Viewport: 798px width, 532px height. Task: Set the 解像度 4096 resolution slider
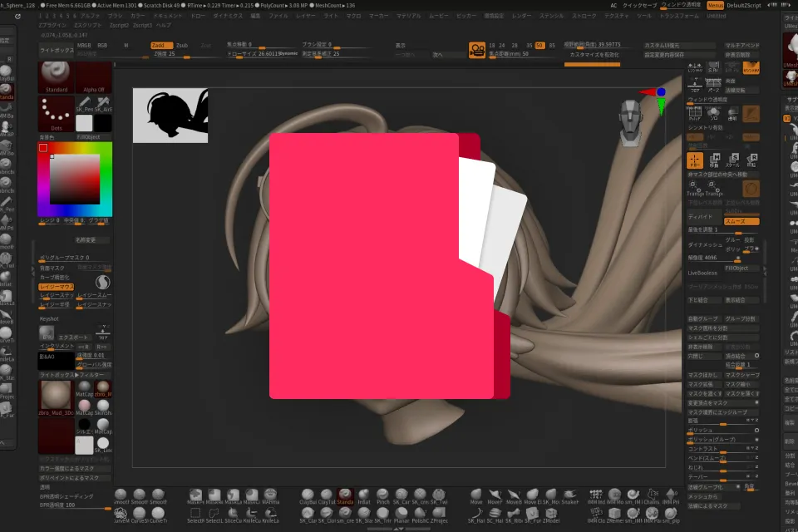(x=712, y=258)
